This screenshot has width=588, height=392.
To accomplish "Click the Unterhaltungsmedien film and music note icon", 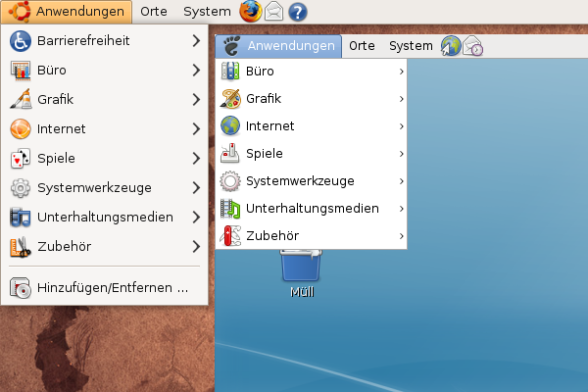I will 230,209.
